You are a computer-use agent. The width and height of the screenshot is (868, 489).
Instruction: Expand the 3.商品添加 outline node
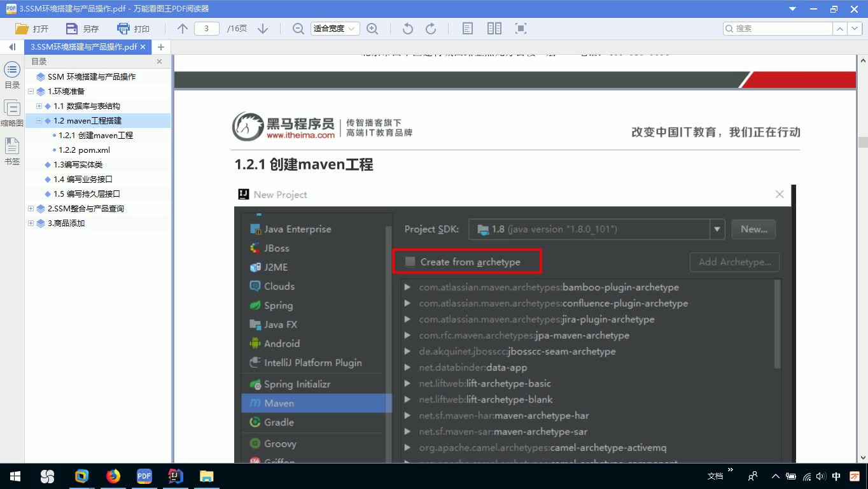[31, 223]
